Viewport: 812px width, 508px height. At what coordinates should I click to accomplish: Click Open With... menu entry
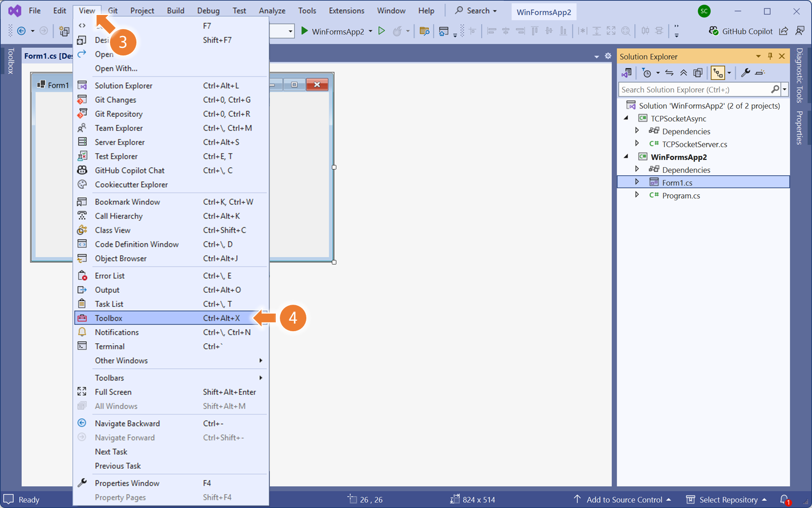point(171,68)
